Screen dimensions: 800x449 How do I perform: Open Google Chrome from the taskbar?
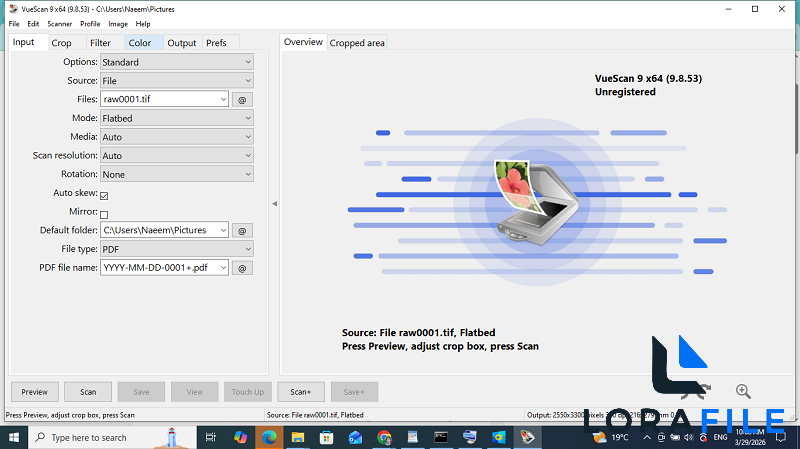pos(384,437)
